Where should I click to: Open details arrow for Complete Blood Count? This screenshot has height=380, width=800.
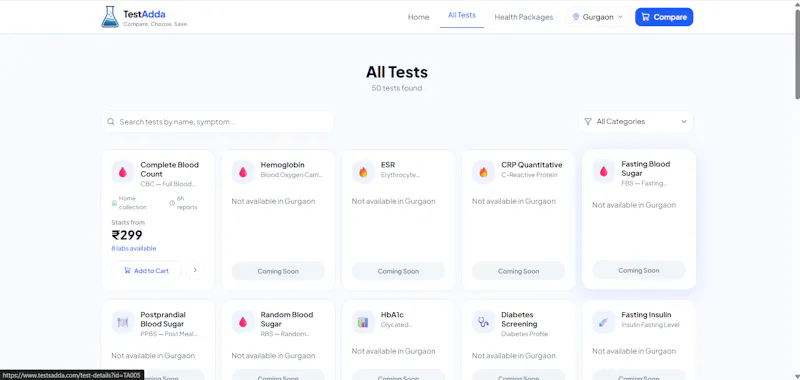pyautogui.click(x=195, y=270)
